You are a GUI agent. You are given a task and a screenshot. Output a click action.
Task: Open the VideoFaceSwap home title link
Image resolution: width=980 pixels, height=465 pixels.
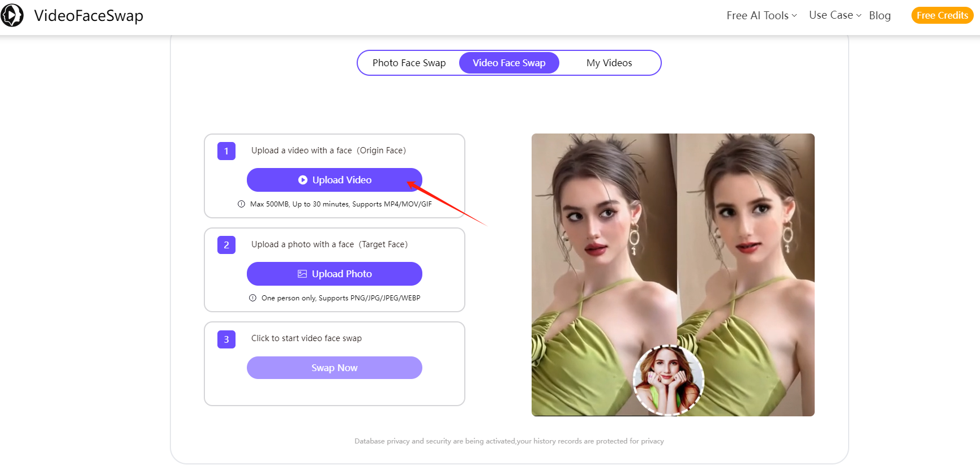click(x=89, y=15)
